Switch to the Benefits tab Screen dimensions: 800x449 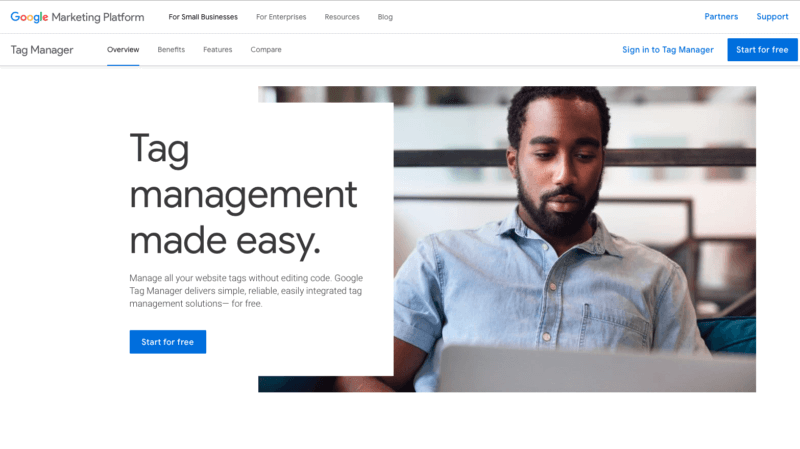pyautogui.click(x=171, y=49)
